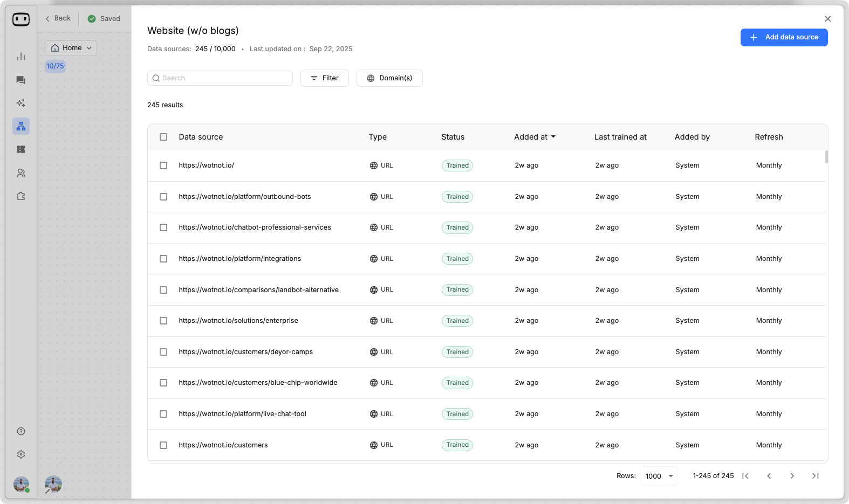Open the help question mark icon
849x504 pixels.
(21, 431)
